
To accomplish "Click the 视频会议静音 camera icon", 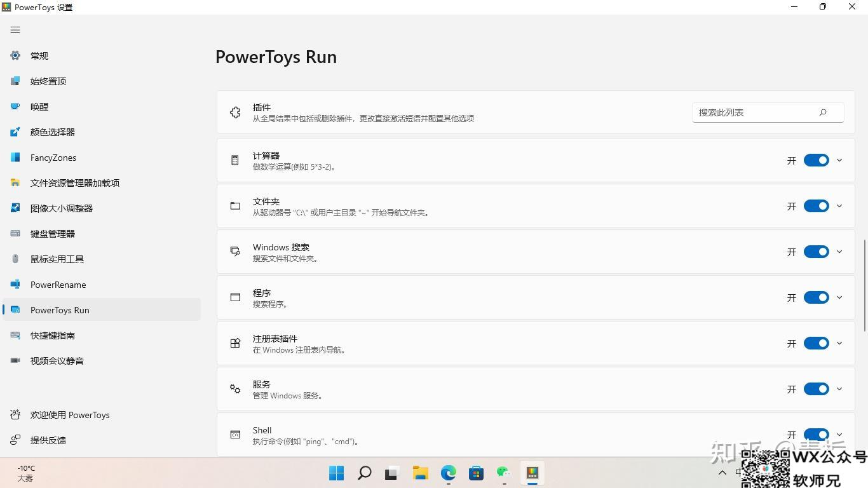I will [15, 361].
